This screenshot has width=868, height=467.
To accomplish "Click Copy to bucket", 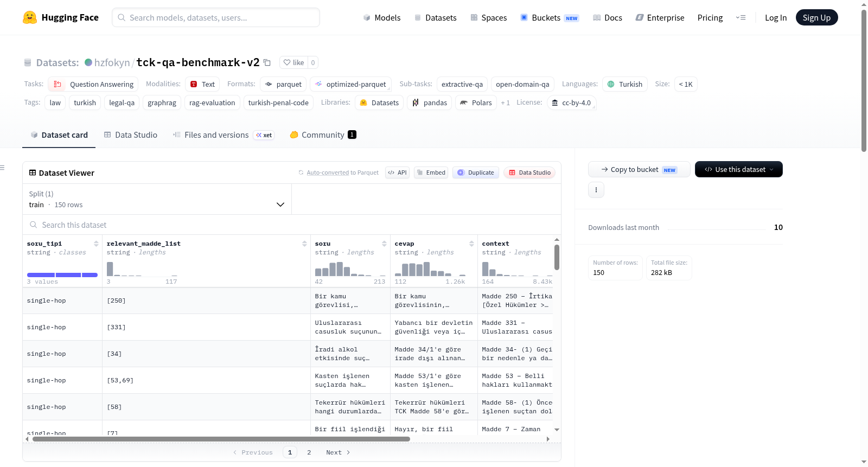I will click(x=639, y=169).
